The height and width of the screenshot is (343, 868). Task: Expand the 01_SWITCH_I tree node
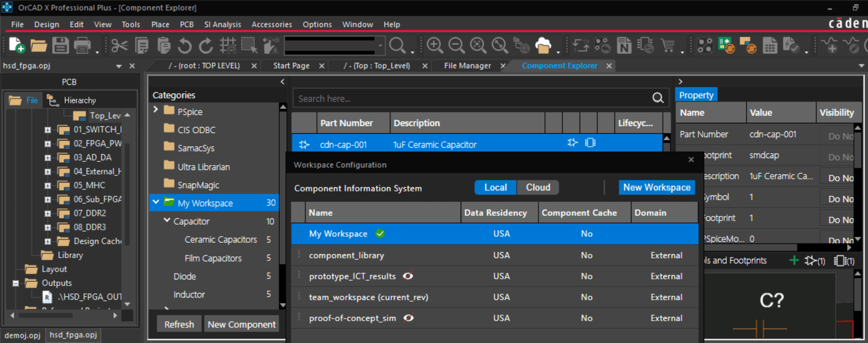pos(47,130)
